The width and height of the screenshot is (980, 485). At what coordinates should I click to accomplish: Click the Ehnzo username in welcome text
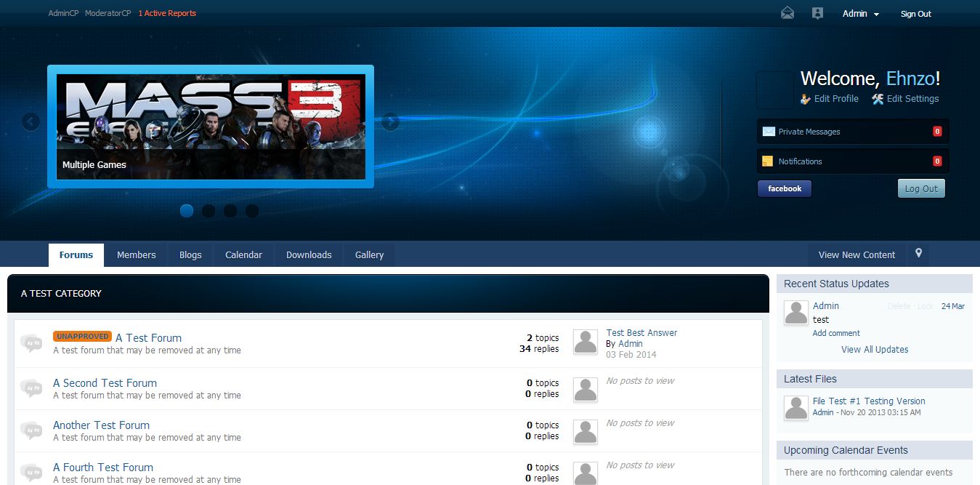tap(911, 79)
